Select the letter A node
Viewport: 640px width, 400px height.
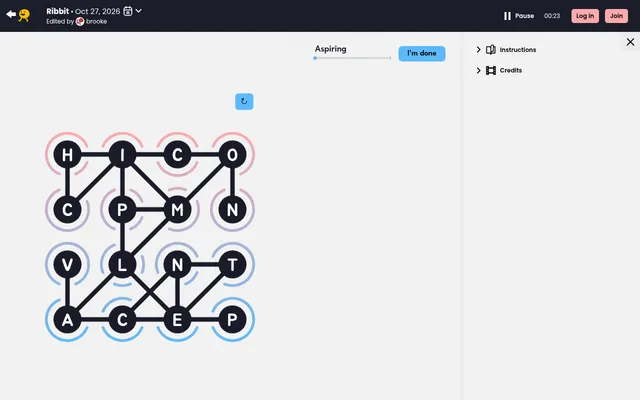tap(67, 320)
